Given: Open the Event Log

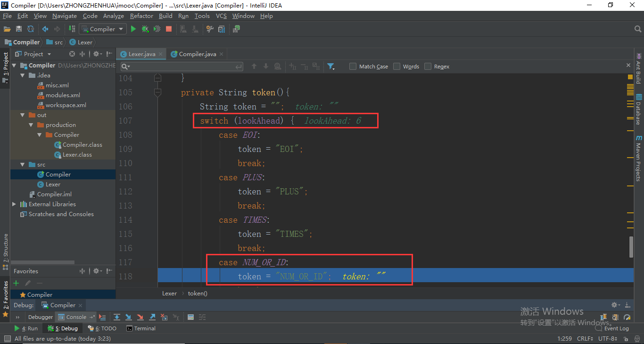Looking at the screenshot, I should coord(612,328).
